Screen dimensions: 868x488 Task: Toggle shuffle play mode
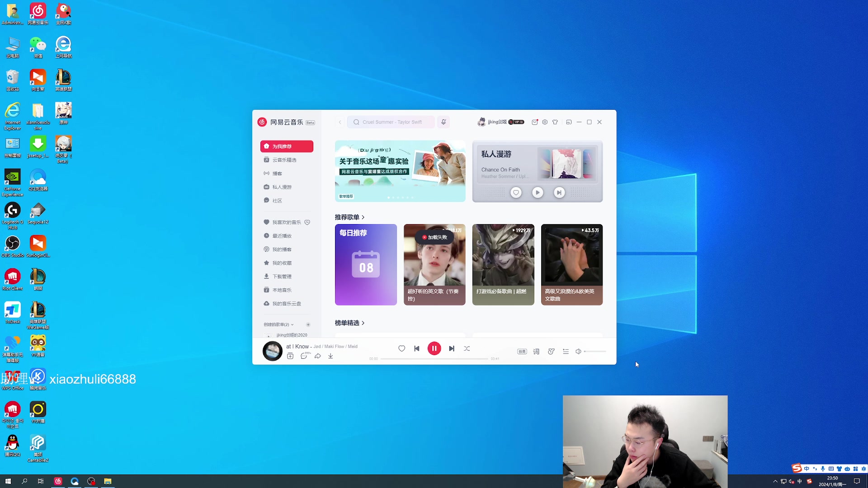click(x=467, y=348)
